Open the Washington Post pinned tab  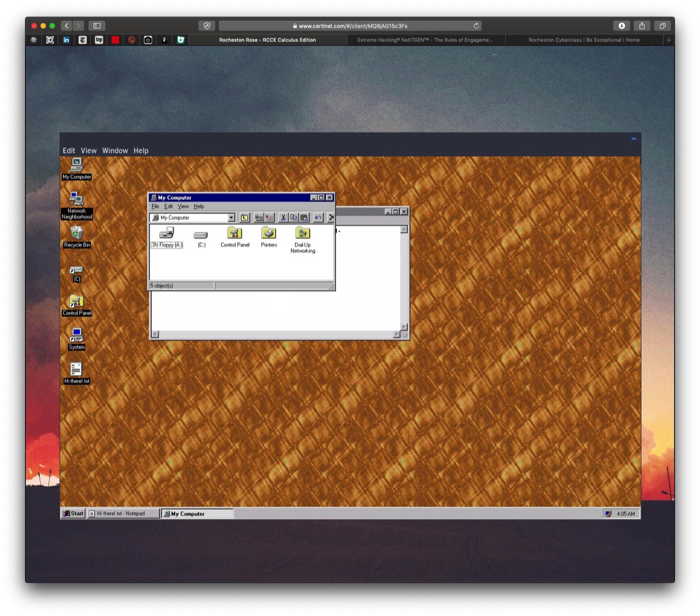[99, 40]
